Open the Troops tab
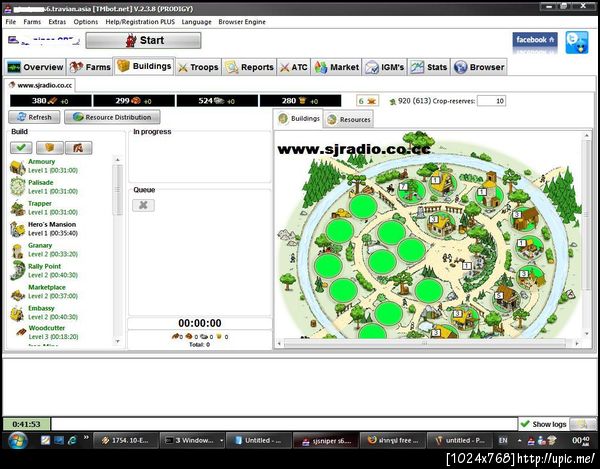Screen dimensions: 600x469 pyautogui.click(x=199, y=67)
